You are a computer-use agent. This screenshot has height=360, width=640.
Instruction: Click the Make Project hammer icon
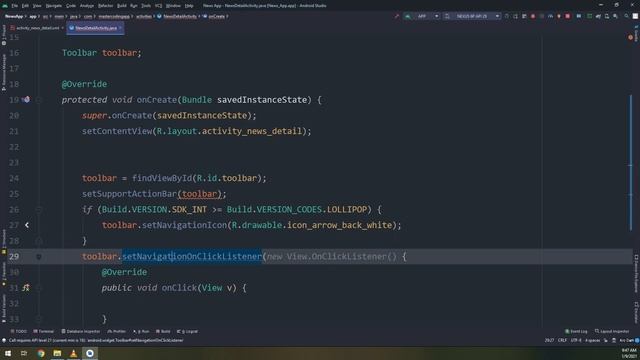(x=396, y=16)
